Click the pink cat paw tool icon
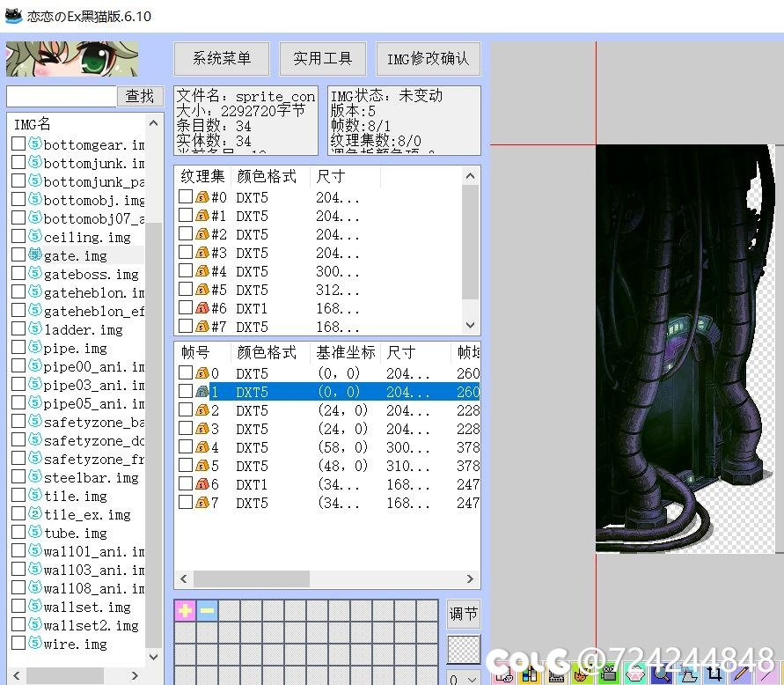 [x=635, y=674]
